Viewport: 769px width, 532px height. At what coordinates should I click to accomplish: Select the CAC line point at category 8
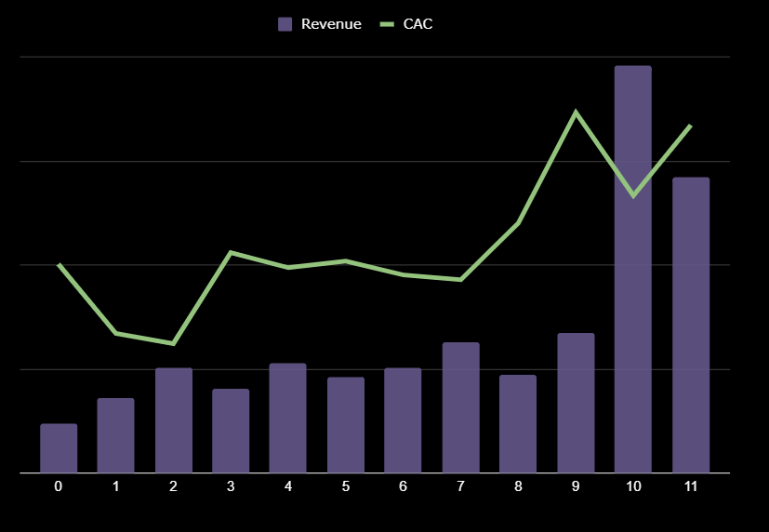tap(518, 223)
